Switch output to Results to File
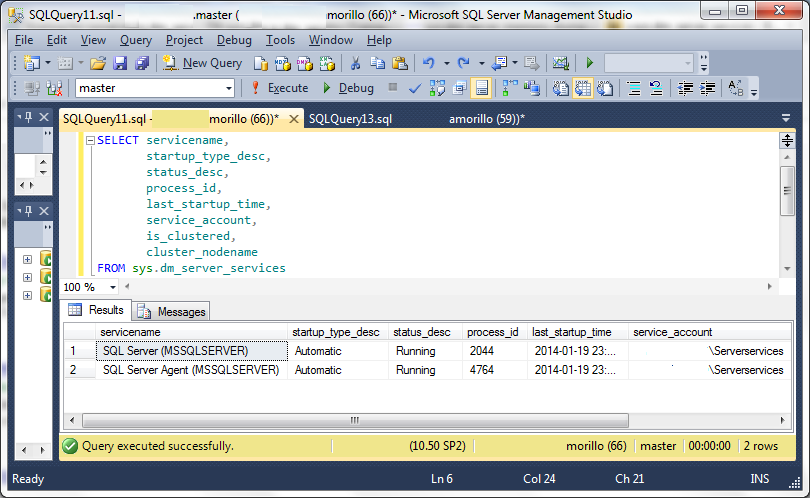 (605, 88)
